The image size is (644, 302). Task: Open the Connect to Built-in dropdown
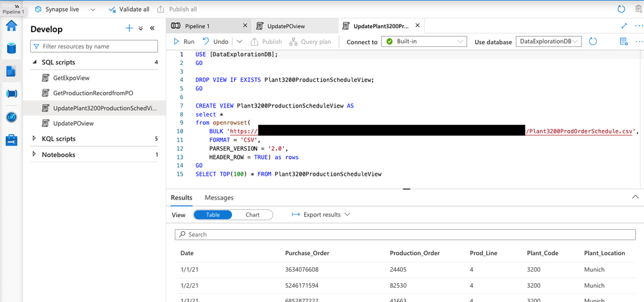tap(424, 41)
